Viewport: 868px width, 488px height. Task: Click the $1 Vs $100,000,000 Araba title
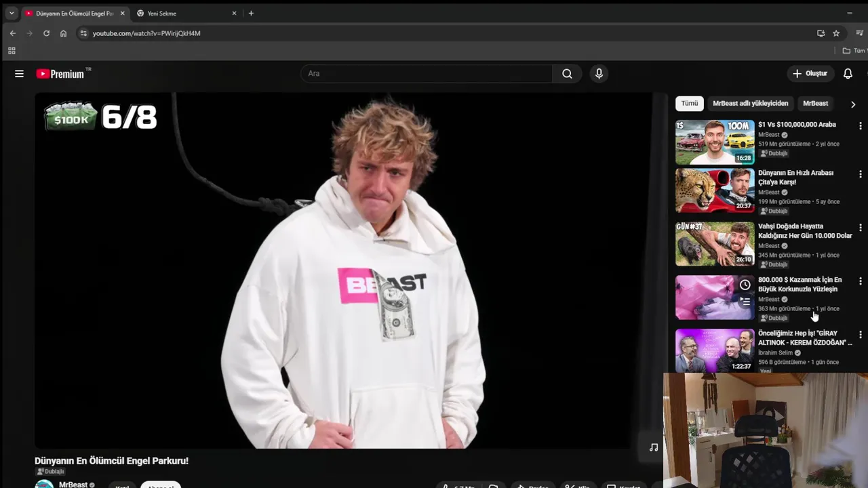point(797,125)
